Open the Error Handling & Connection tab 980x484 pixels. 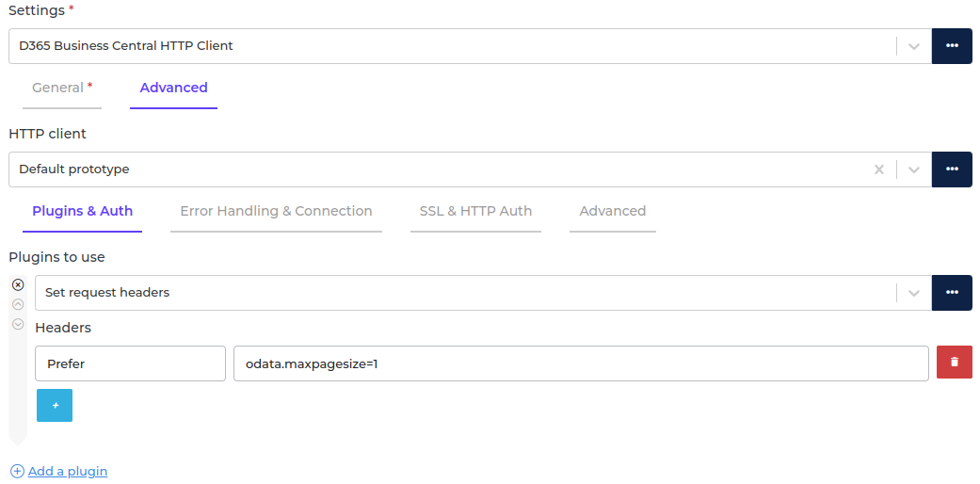tap(276, 211)
